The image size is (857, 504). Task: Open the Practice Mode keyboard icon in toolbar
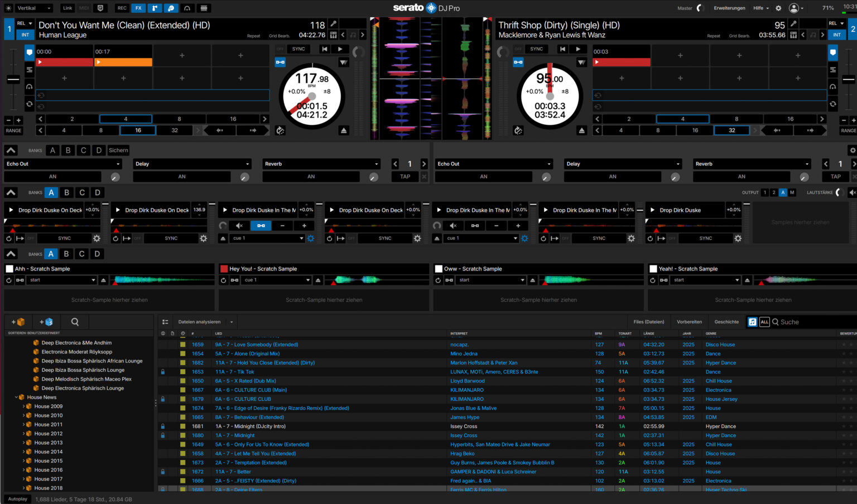(204, 8)
